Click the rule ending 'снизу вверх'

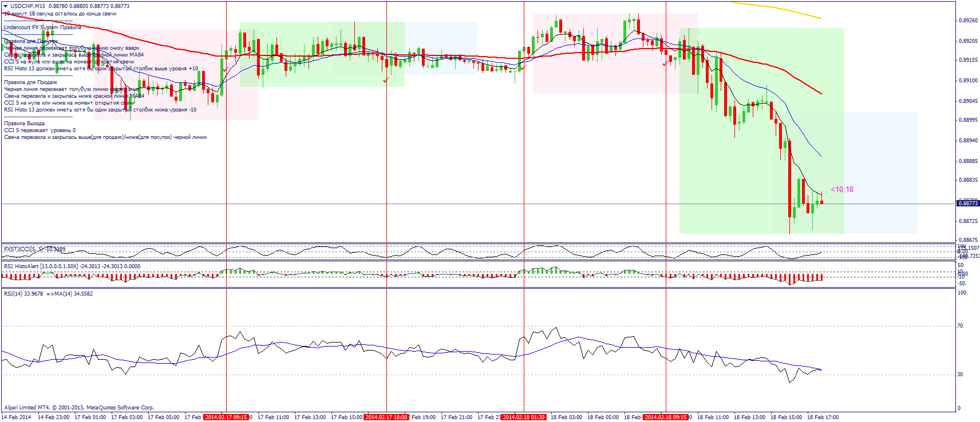tap(72, 48)
